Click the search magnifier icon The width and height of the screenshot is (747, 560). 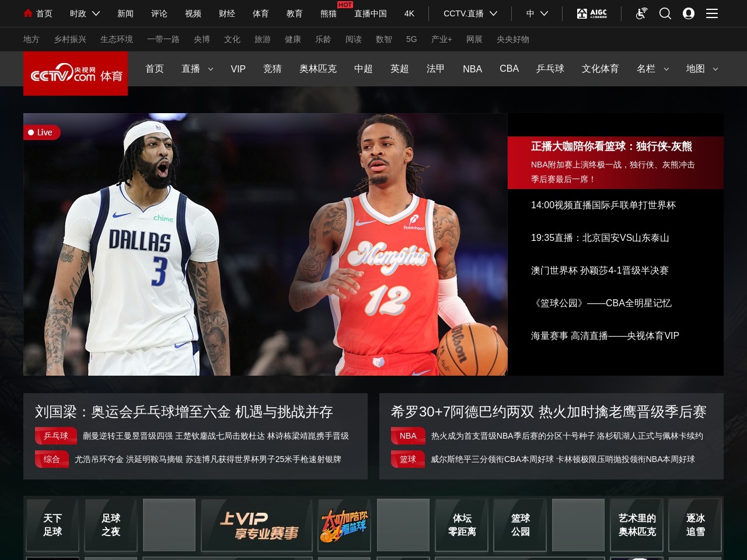click(665, 13)
